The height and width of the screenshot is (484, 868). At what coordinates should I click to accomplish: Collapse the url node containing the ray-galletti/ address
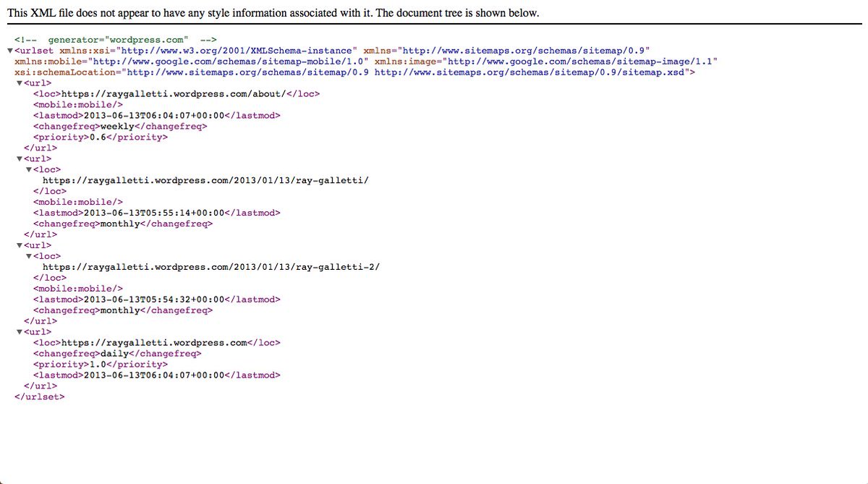pos(20,159)
